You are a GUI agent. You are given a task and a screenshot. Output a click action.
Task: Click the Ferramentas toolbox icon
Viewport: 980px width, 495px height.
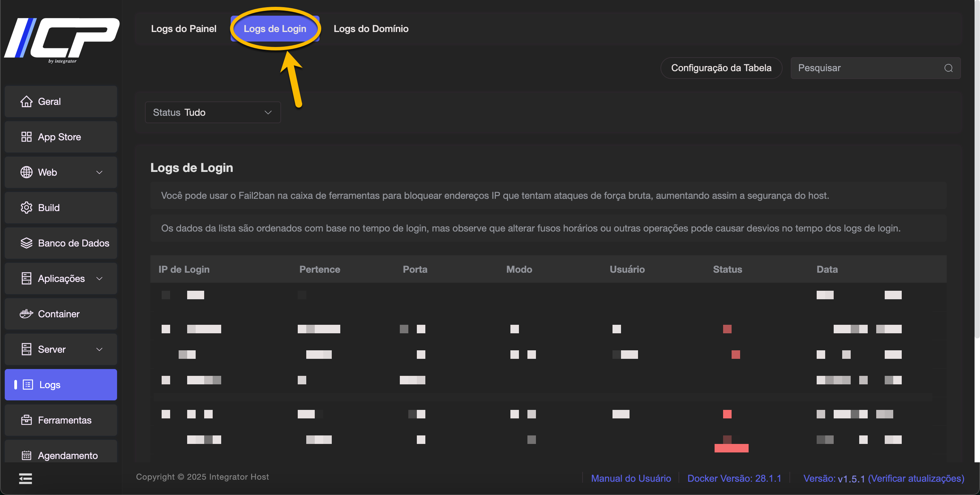[26, 420]
